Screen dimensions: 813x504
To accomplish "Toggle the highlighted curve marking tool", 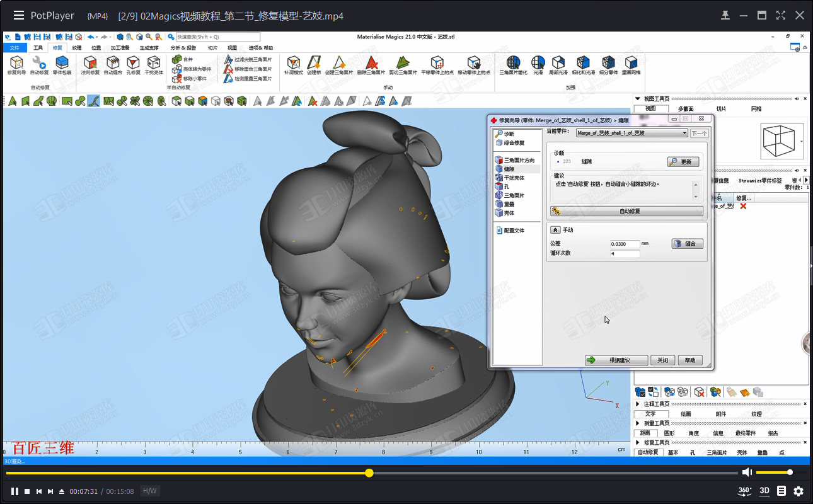I will pyautogui.click(x=93, y=101).
